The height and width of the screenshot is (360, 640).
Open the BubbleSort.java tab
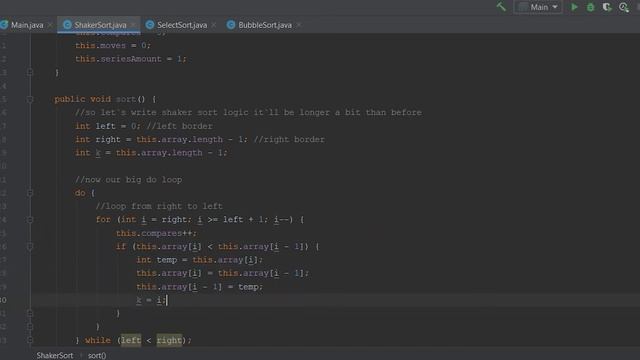[x=264, y=25]
